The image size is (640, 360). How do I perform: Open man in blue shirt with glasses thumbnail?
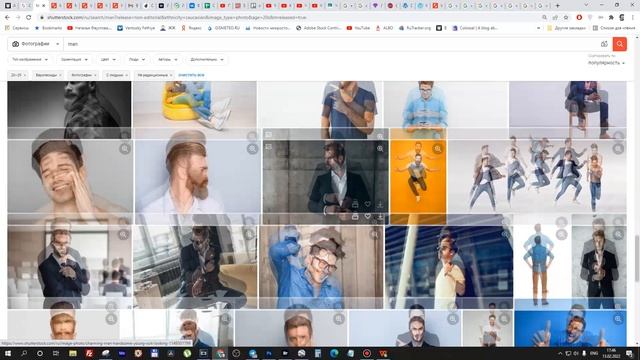pyautogui.click(x=321, y=267)
